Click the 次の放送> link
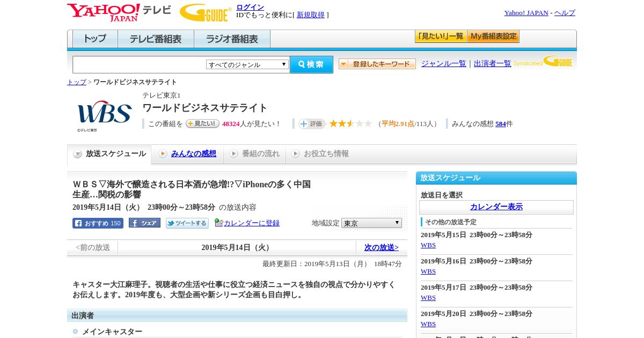This screenshot has height=338, width=644. click(382, 247)
